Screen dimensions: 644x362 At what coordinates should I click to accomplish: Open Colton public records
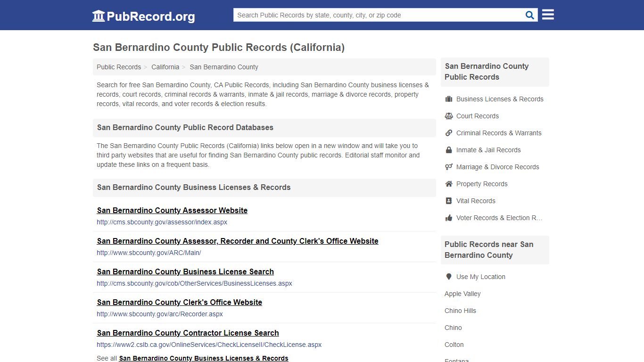click(x=454, y=345)
